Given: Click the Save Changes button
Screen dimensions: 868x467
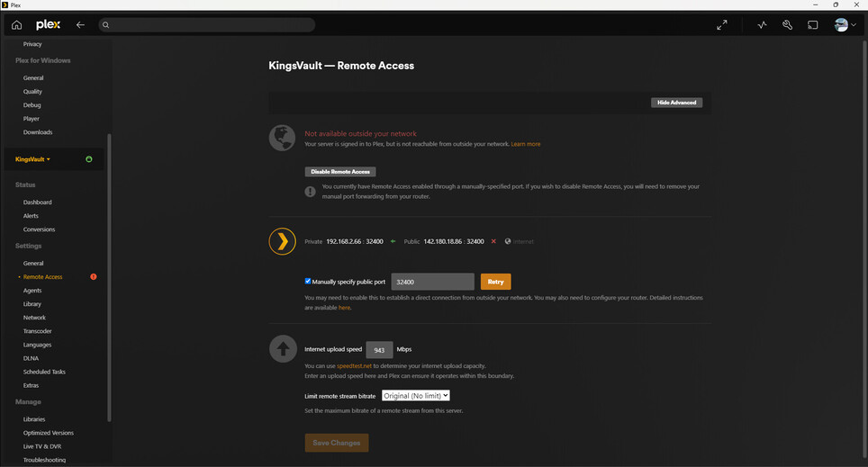Looking at the screenshot, I should [337, 443].
